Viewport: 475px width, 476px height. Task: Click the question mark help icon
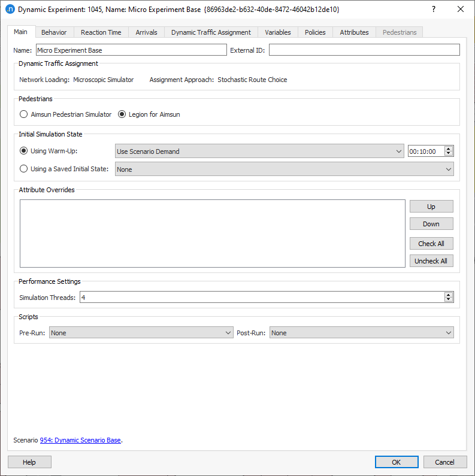(x=433, y=10)
